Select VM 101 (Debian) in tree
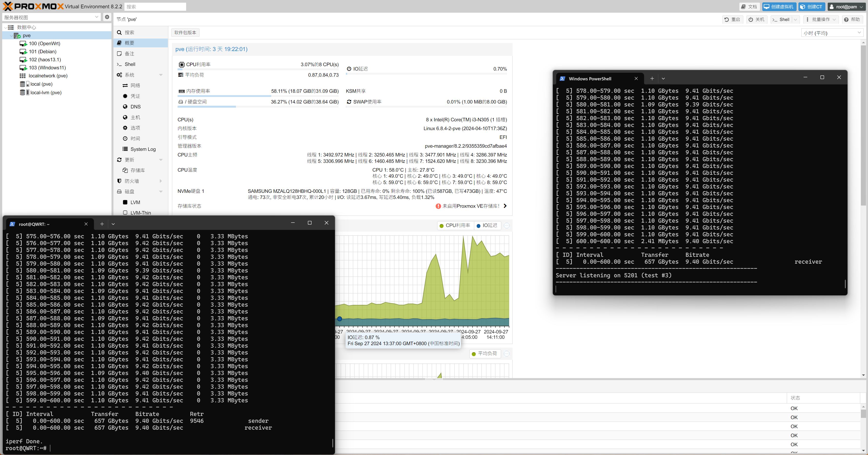The height and width of the screenshot is (455, 868). [x=42, y=52]
